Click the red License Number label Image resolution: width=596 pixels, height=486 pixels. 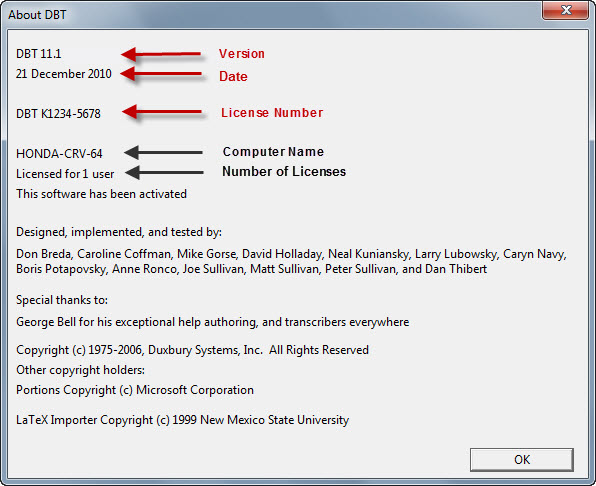pos(272,112)
